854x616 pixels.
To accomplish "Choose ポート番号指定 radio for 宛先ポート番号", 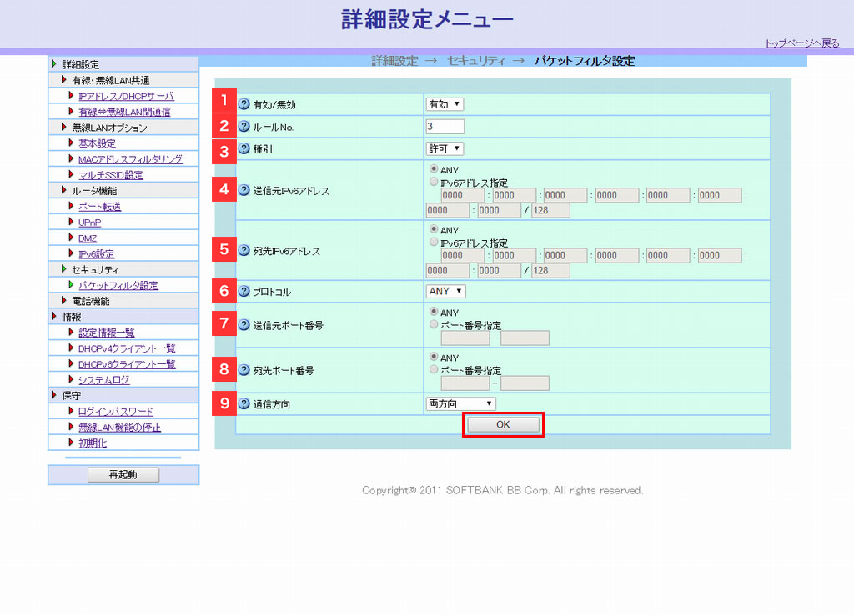I will click(432, 370).
